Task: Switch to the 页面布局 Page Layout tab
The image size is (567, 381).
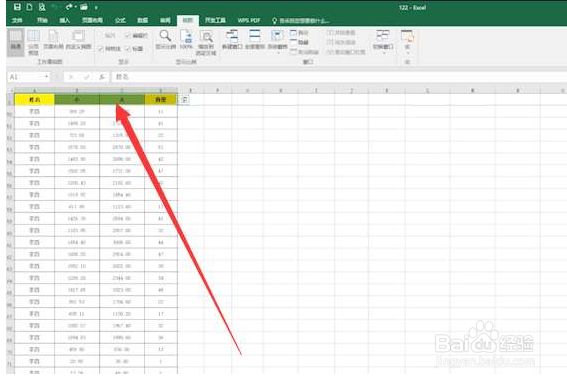Action: [x=92, y=20]
